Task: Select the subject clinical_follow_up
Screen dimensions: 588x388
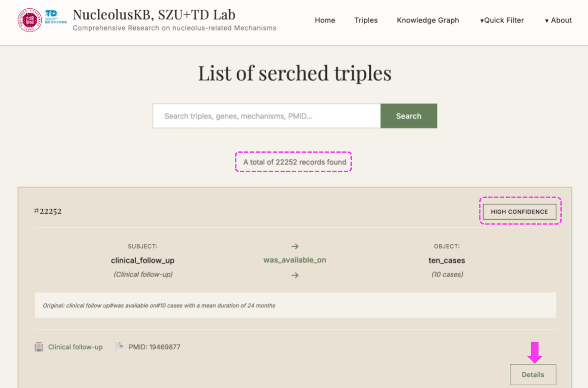Action: coord(143,260)
